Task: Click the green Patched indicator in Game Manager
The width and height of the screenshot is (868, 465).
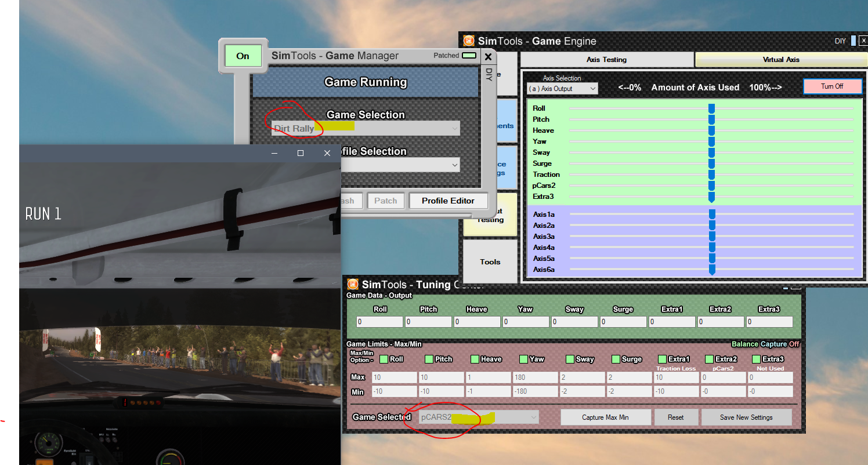Action: (x=469, y=56)
